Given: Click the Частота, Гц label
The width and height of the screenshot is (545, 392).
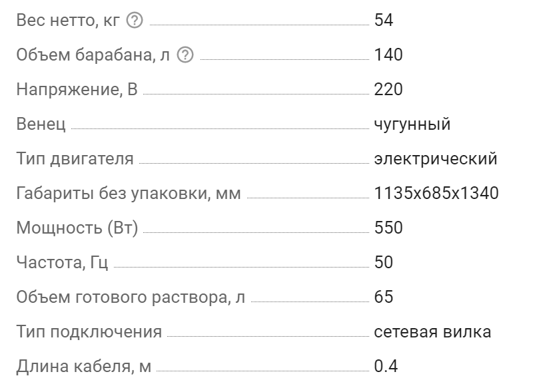Looking at the screenshot, I should click(62, 263).
